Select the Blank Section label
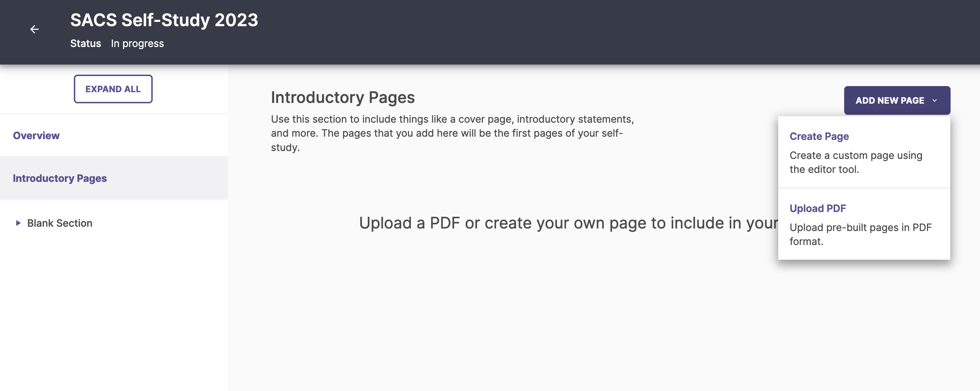This screenshot has width=980, height=391. pyautogui.click(x=60, y=223)
